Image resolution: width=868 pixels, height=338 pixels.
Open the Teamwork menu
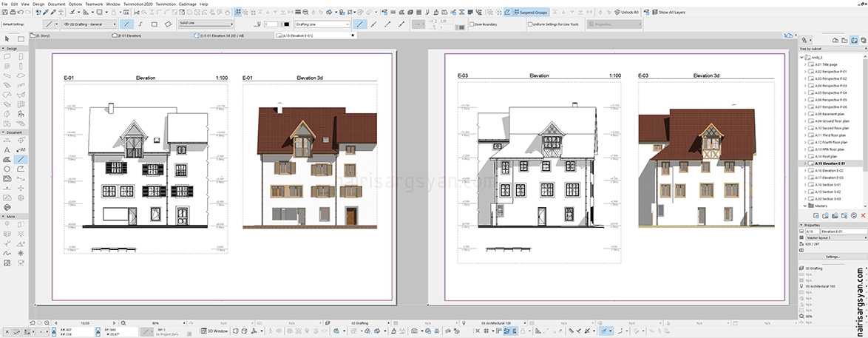pos(94,4)
